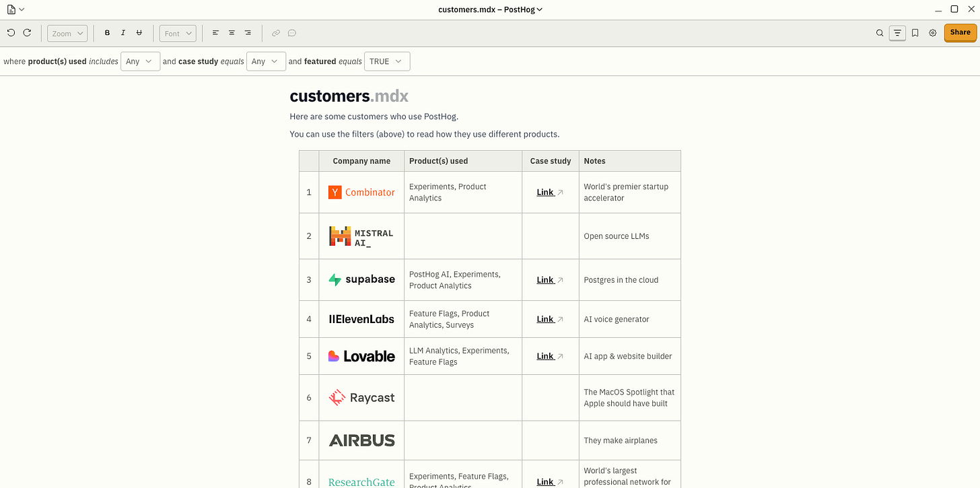The image size is (980, 488).
Task: Open supabase case study Link
Action: click(550, 280)
